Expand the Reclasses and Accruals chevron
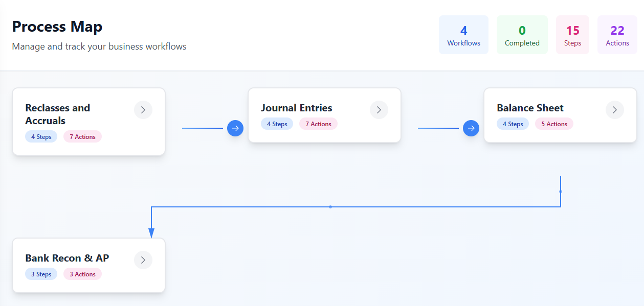This screenshot has height=306, width=644. [143, 110]
